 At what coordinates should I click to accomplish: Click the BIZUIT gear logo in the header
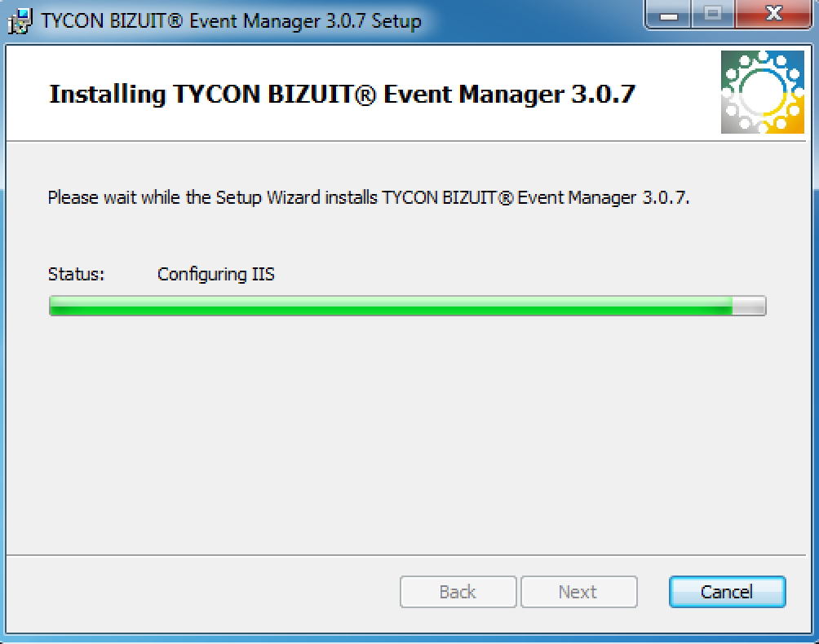(x=763, y=92)
